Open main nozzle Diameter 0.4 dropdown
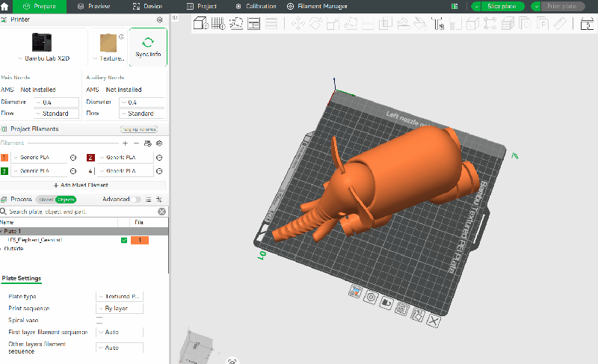The width and height of the screenshot is (598, 364). click(x=57, y=102)
